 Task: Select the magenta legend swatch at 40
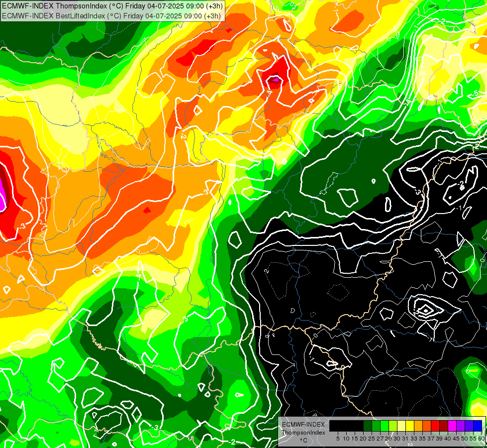(x=452, y=426)
